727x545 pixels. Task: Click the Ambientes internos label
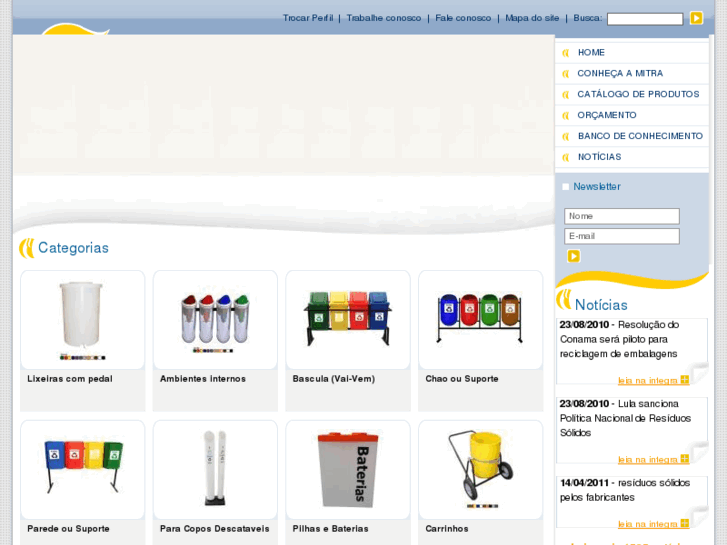click(x=203, y=379)
